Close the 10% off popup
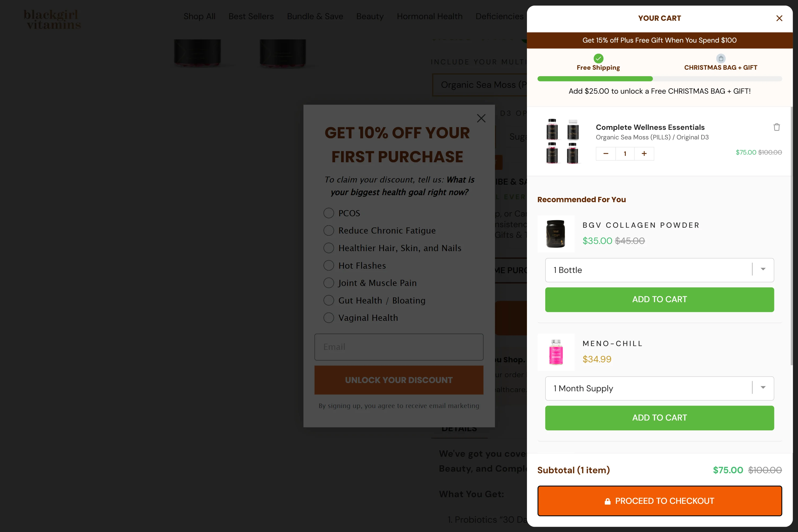 [481, 118]
